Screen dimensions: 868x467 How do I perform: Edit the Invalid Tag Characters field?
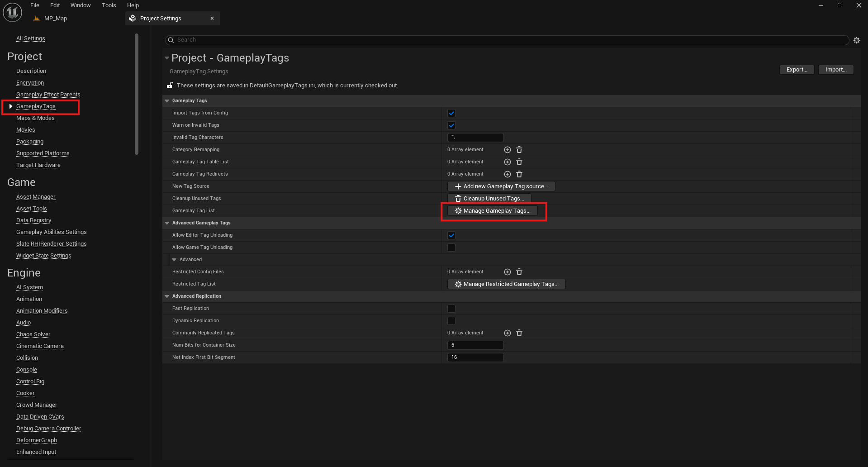[475, 138]
